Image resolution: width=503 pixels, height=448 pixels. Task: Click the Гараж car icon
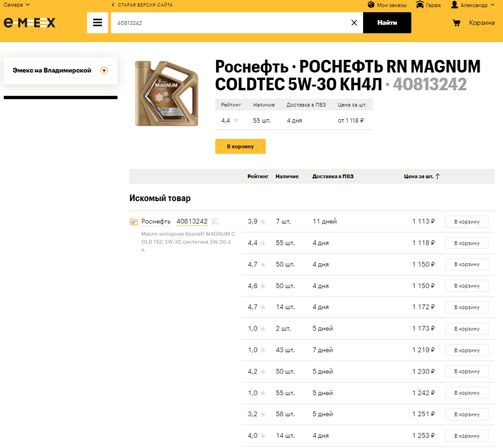(419, 5)
